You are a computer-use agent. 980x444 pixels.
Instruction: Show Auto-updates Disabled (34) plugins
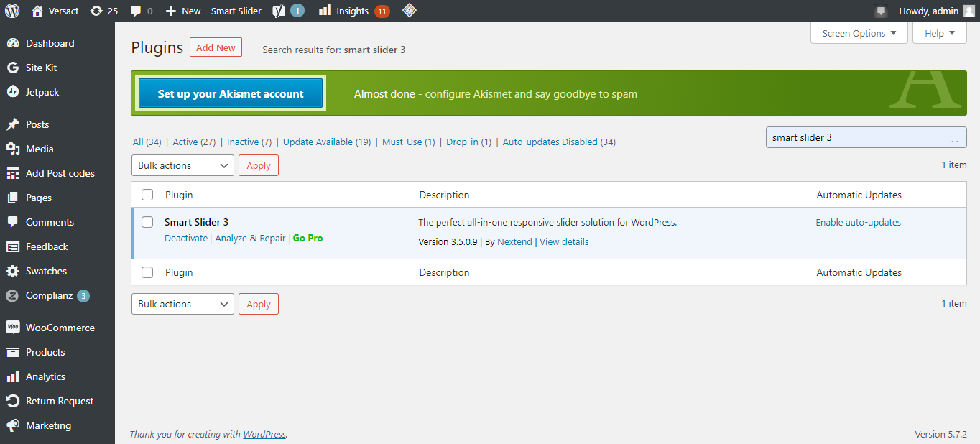click(559, 142)
